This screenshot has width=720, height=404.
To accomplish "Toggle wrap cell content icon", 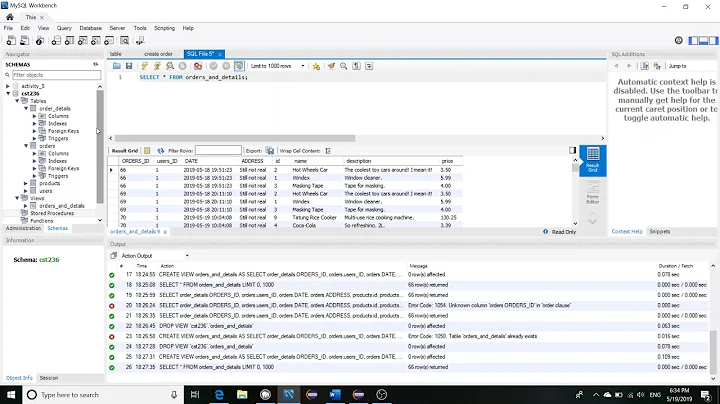I will point(328,151).
